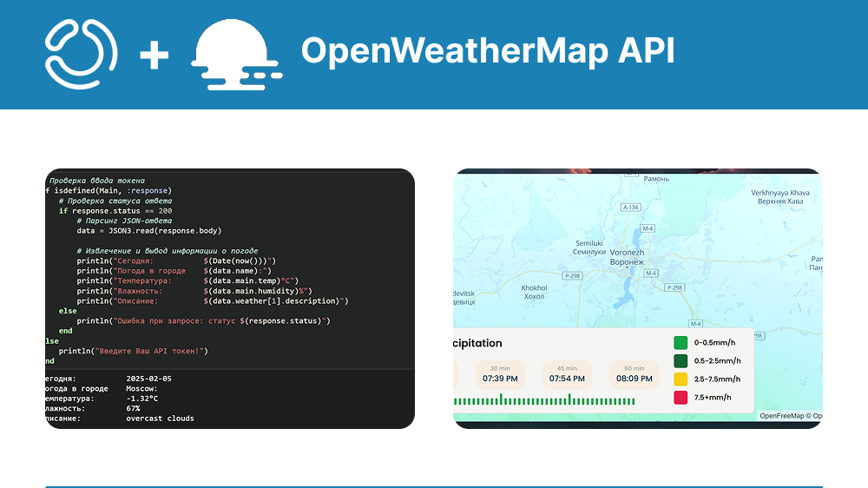Click the 0.5-2.5mm/h legend label

[x=718, y=361]
